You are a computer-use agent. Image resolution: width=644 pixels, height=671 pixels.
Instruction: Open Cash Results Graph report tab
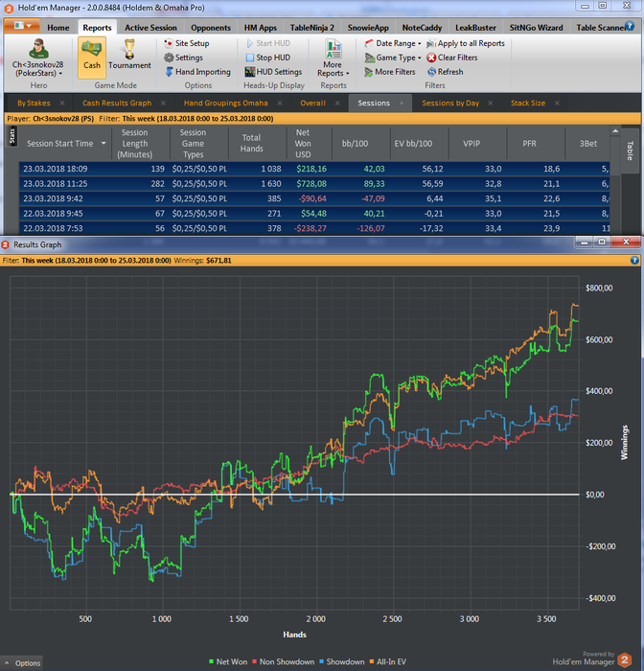(x=117, y=104)
